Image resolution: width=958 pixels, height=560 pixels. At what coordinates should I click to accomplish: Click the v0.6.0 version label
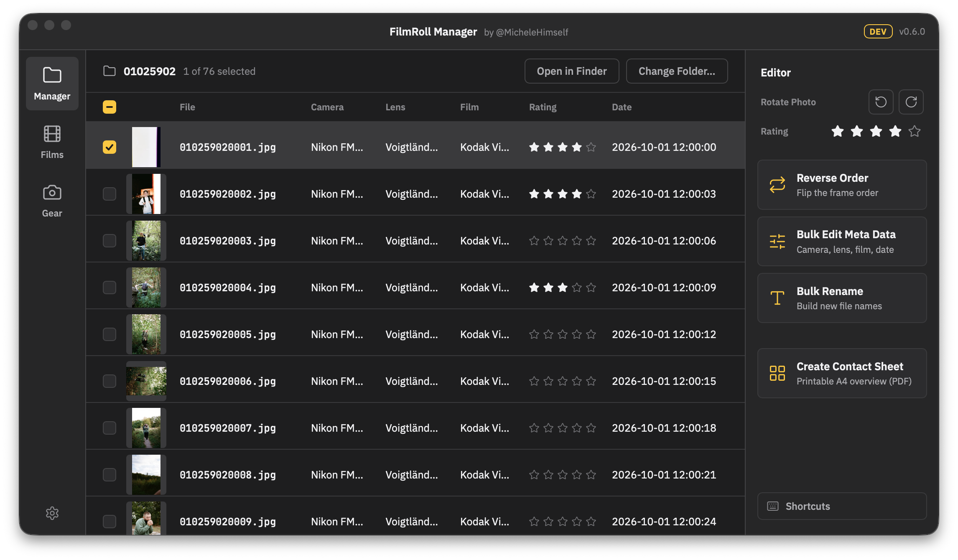(x=912, y=31)
